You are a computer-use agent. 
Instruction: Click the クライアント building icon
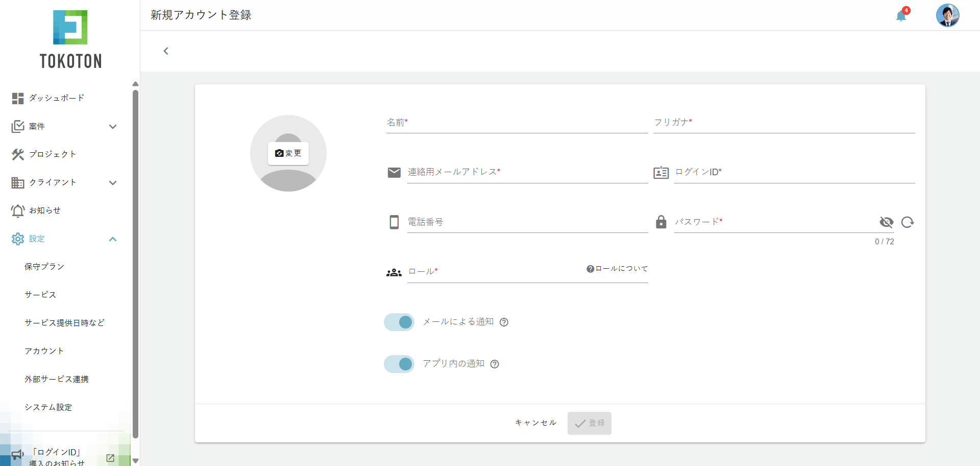tap(18, 182)
